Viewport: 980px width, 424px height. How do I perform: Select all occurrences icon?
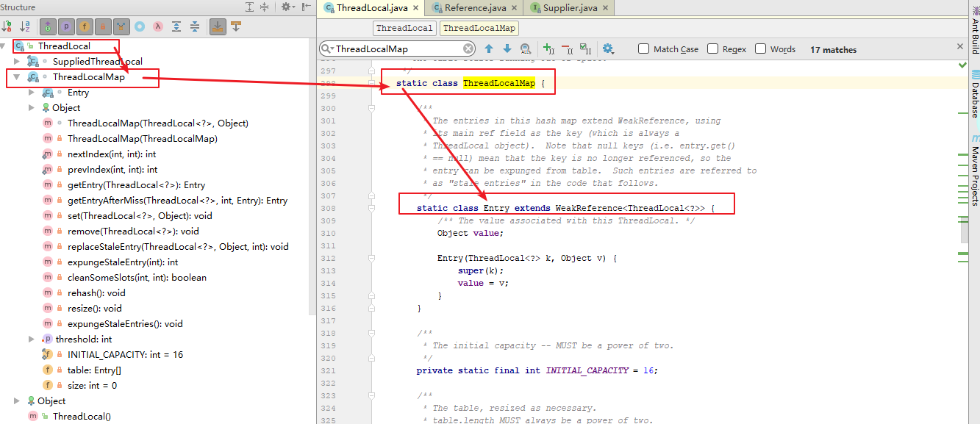point(585,48)
